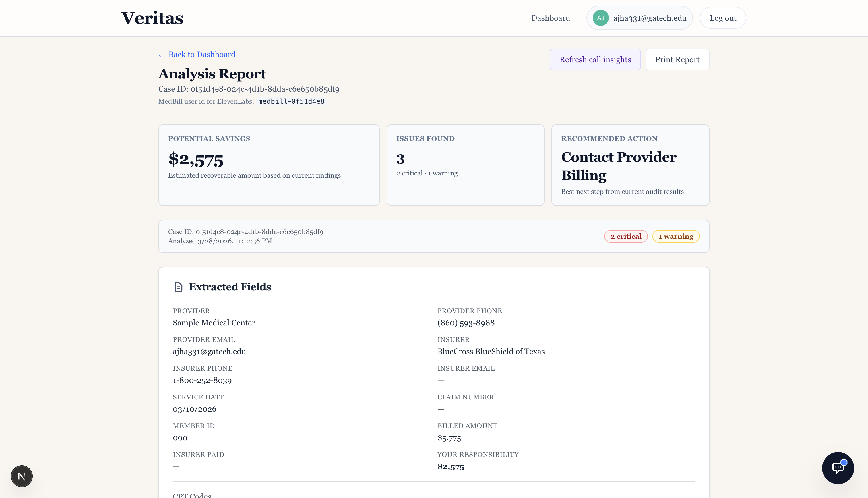The image size is (868, 498).
Task: Click the Veritas logo
Action: point(152,18)
